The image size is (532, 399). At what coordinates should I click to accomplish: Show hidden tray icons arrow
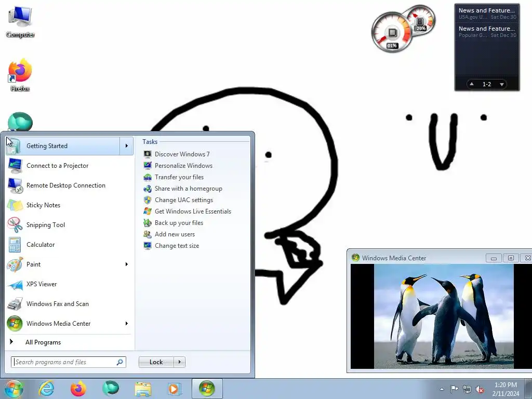(442, 389)
